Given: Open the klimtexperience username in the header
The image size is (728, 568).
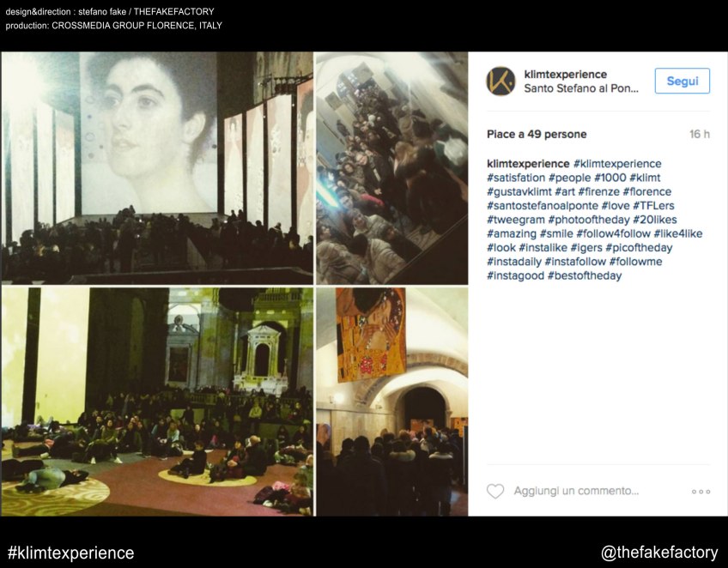Looking at the screenshot, I should [565, 75].
